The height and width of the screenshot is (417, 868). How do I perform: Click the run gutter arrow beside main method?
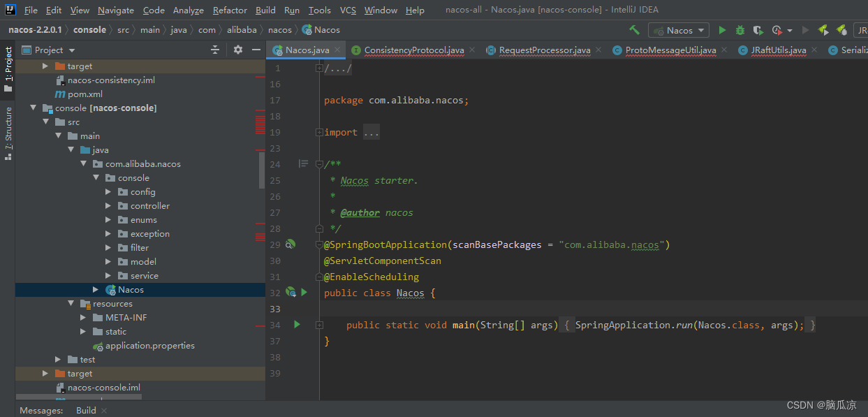tap(297, 325)
